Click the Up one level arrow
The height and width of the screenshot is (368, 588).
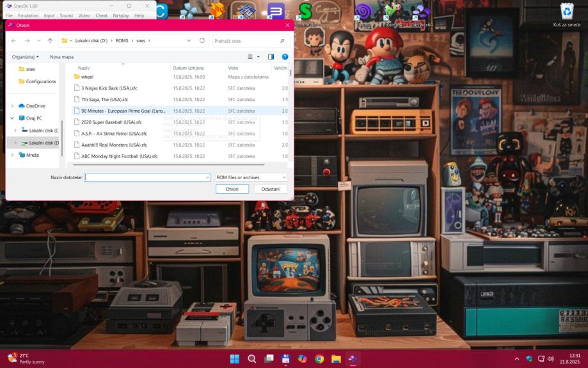click(x=50, y=41)
